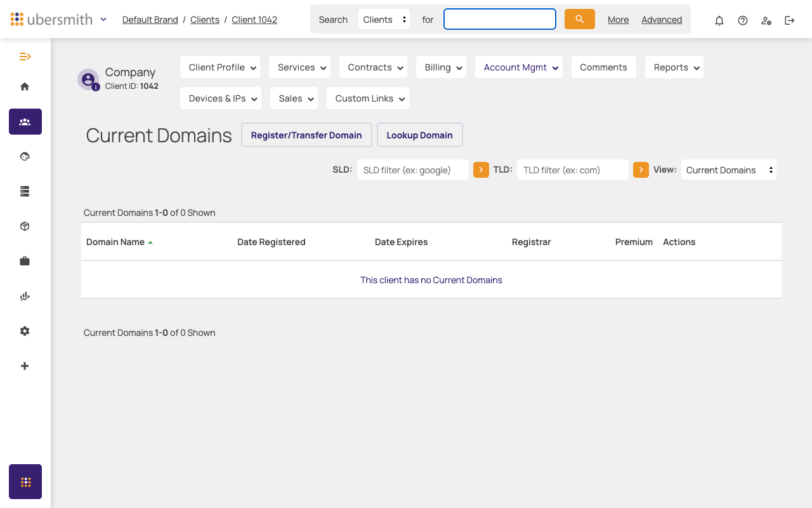
Task: Open the Current Domains view dropdown
Action: [729, 170]
